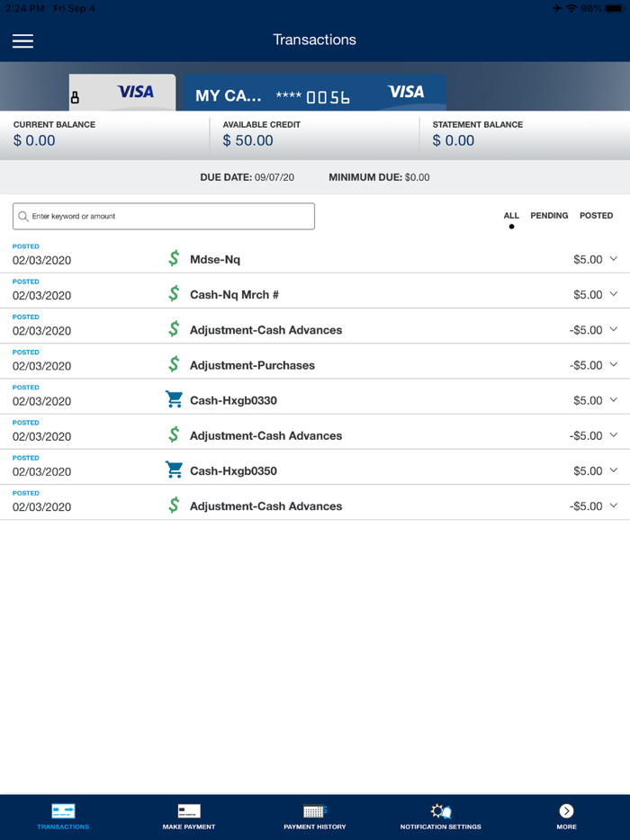Tap the airplane mode icon in status bar

click(x=558, y=9)
